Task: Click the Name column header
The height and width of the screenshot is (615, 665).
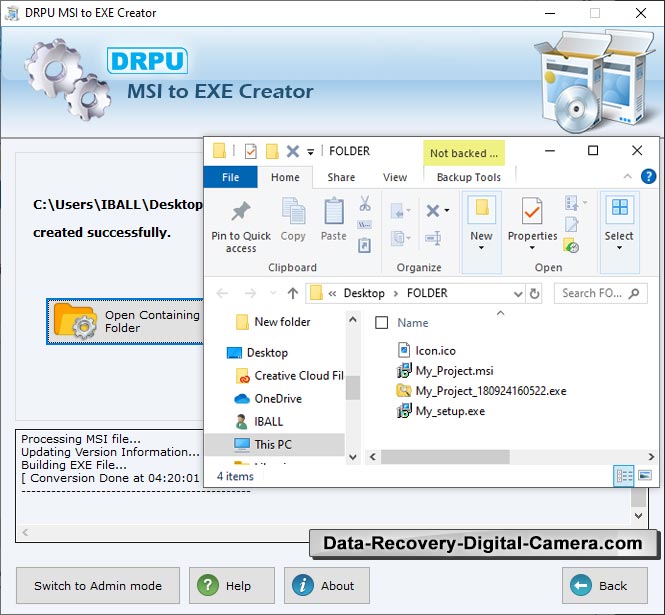Action: 413,323
